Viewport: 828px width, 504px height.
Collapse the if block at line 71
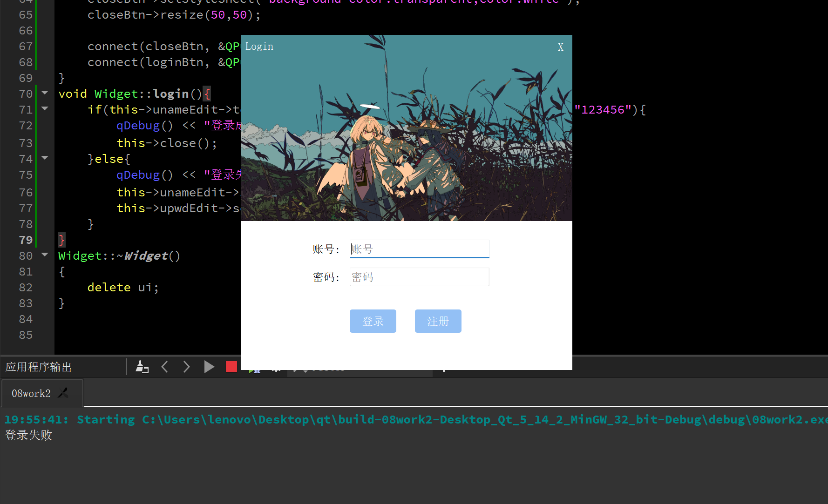(45, 108)
